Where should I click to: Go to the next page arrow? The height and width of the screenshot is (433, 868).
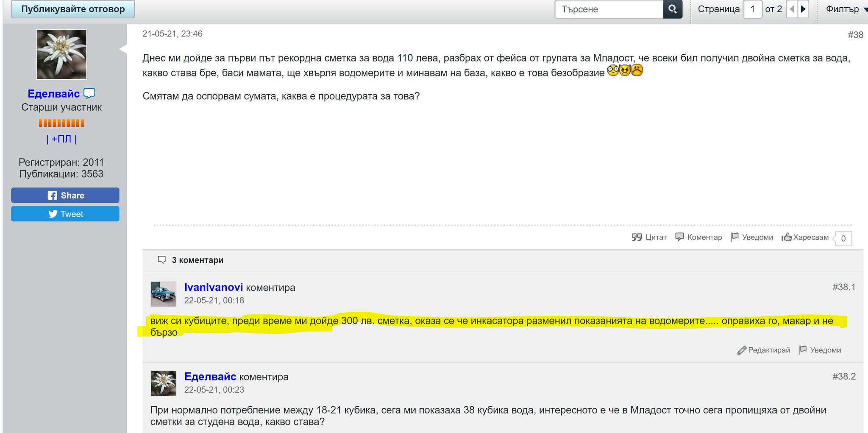pyautogui.click(x=803, y=9)
